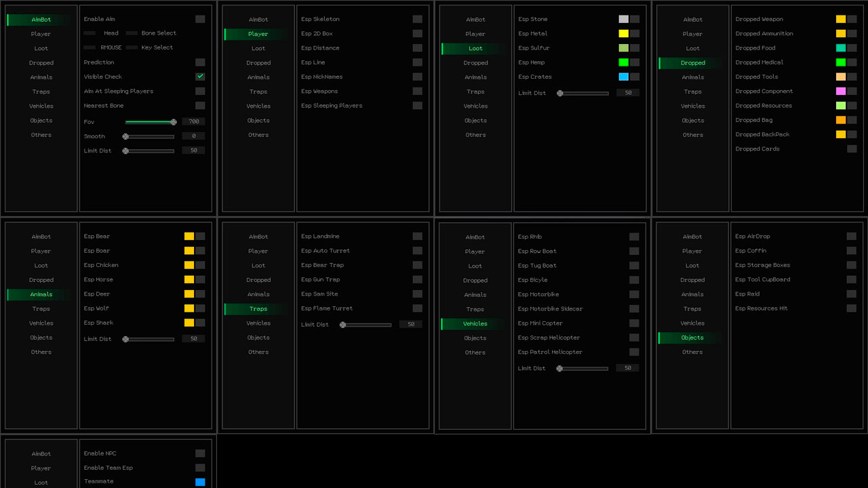Viewport: 868px width, 488px height.
Task: Toggle the Esp Chicken checkbox
Action: 200,265
